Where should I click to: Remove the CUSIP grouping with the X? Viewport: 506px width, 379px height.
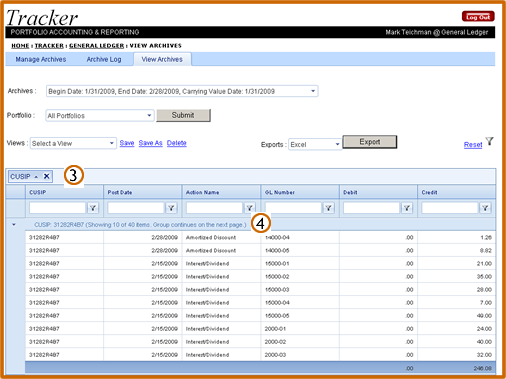[x=47, y=176]
